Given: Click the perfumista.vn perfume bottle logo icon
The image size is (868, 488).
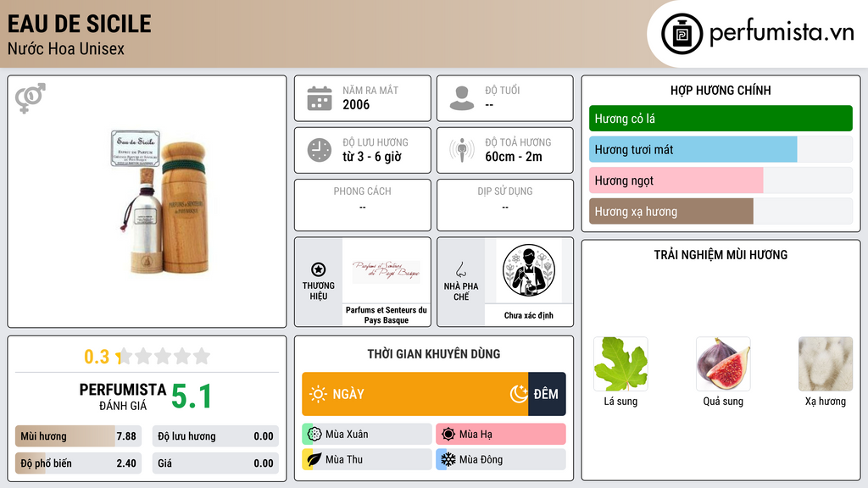Looking at the screenshot, I should 682,34.
